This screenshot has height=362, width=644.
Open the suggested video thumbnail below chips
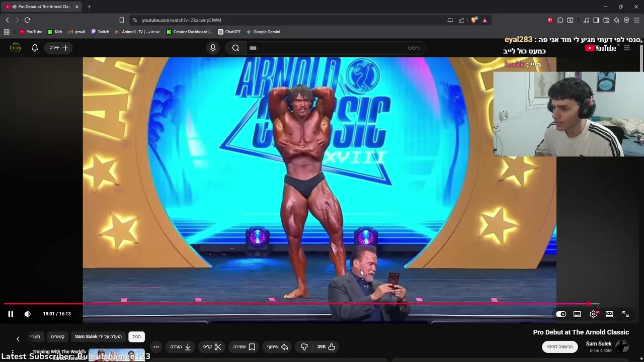(x=117, y=355)
